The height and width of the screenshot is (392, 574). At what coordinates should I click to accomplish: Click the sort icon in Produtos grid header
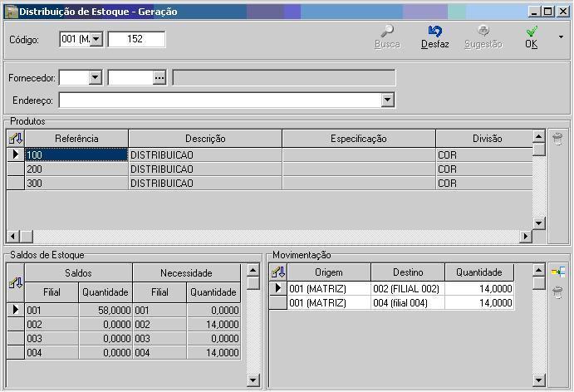point(15,139)
